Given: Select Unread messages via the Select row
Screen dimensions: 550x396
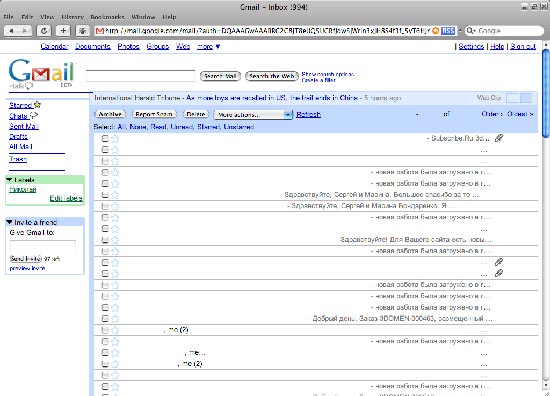Looking at the screenshot, I should pos(181,127).
